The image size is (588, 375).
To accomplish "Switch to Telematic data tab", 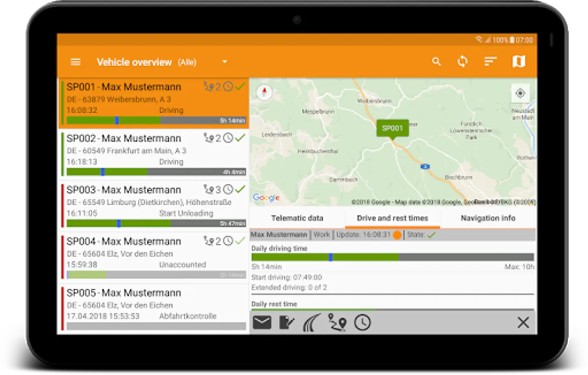I will [297, 218].
